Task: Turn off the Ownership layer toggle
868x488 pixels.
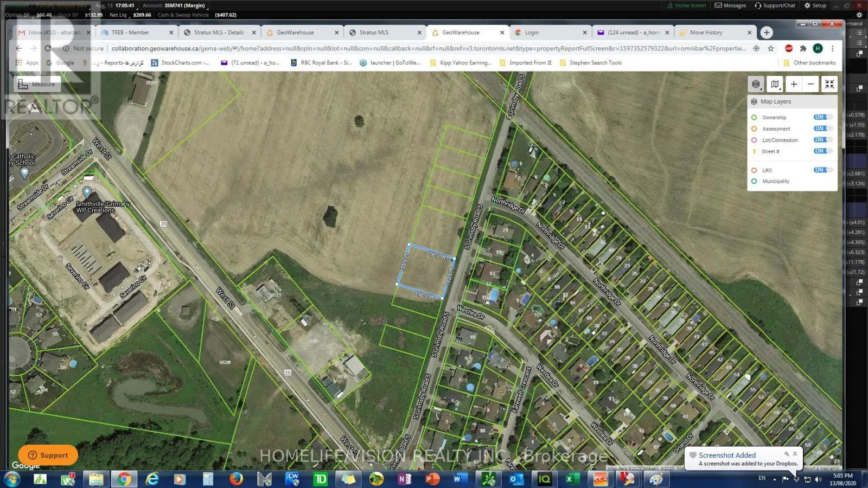Action: pyautogui.click(x=822, y=117)
